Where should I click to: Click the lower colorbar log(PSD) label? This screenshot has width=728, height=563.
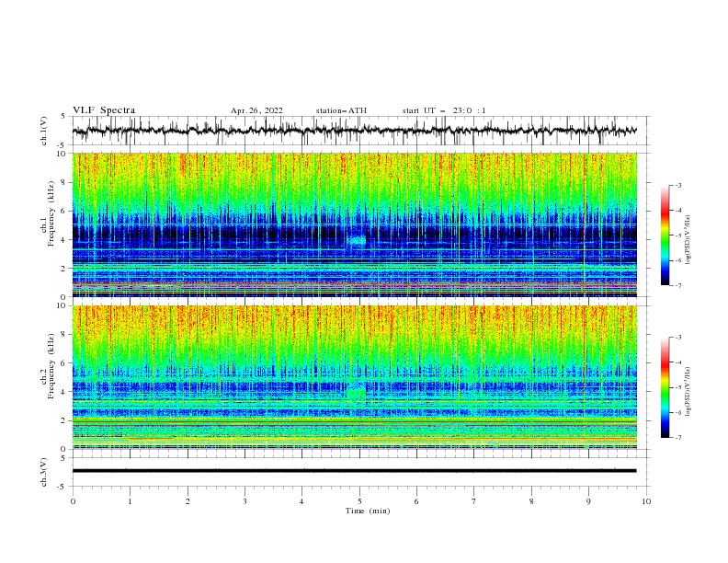[688, 391]
